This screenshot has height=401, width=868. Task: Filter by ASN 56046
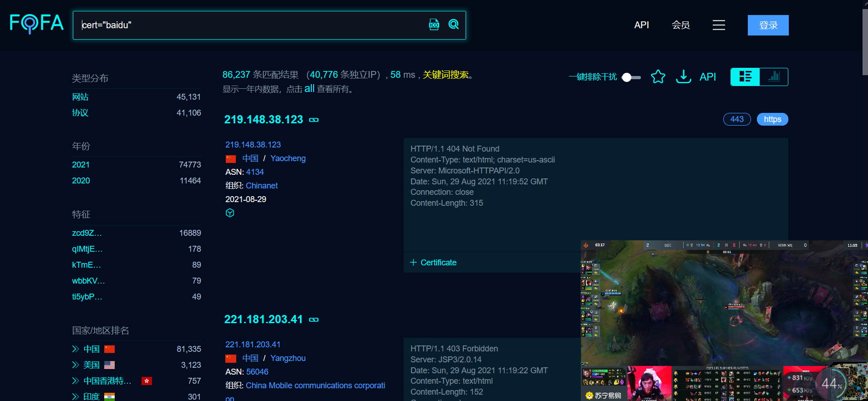[x=257, y=372]
